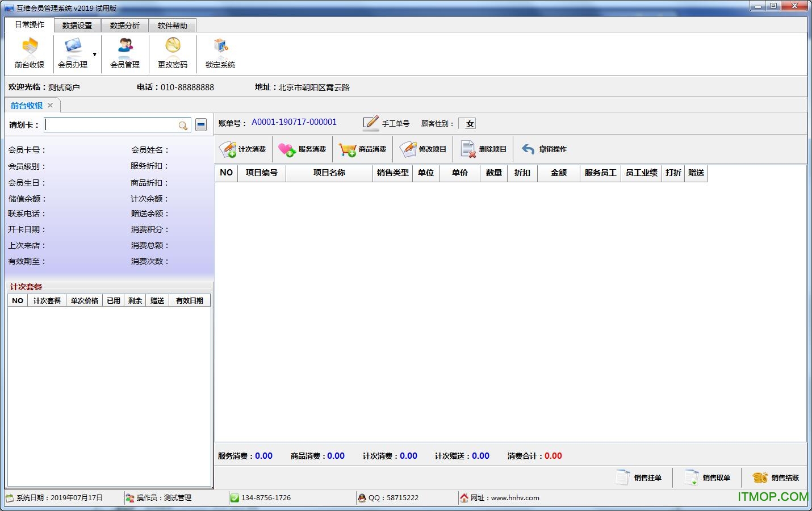Sort by the 项目编号 column header
The height and width of the screenshot is (511, 812).
(262, 173)
